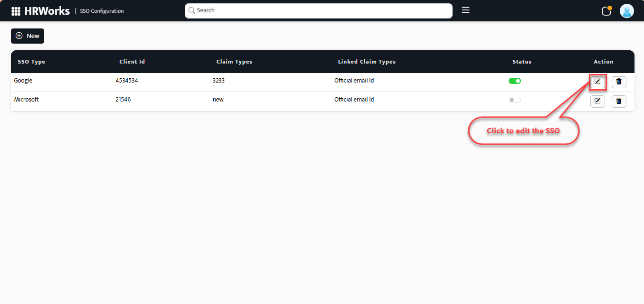Click the edit icon for Microsoft SSO

point(597,101)
